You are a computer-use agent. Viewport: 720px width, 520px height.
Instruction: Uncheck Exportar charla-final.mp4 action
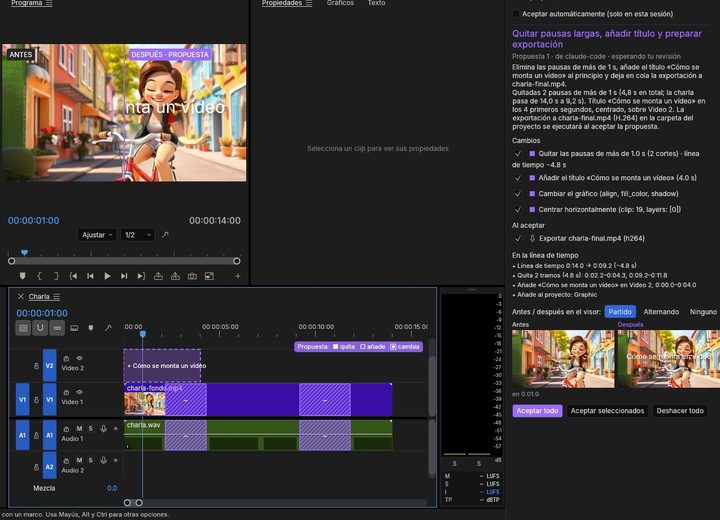[x=518, y=239]
